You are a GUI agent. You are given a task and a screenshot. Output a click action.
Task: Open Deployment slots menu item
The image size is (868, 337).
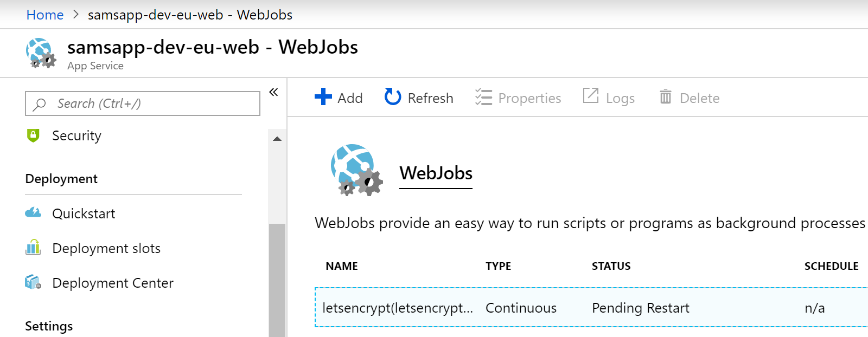[106, 248]
